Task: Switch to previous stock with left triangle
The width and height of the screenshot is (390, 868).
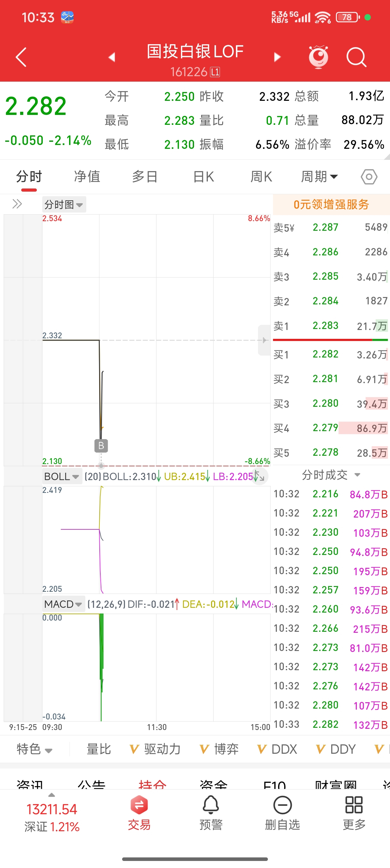Action: (x=112, y=57)
